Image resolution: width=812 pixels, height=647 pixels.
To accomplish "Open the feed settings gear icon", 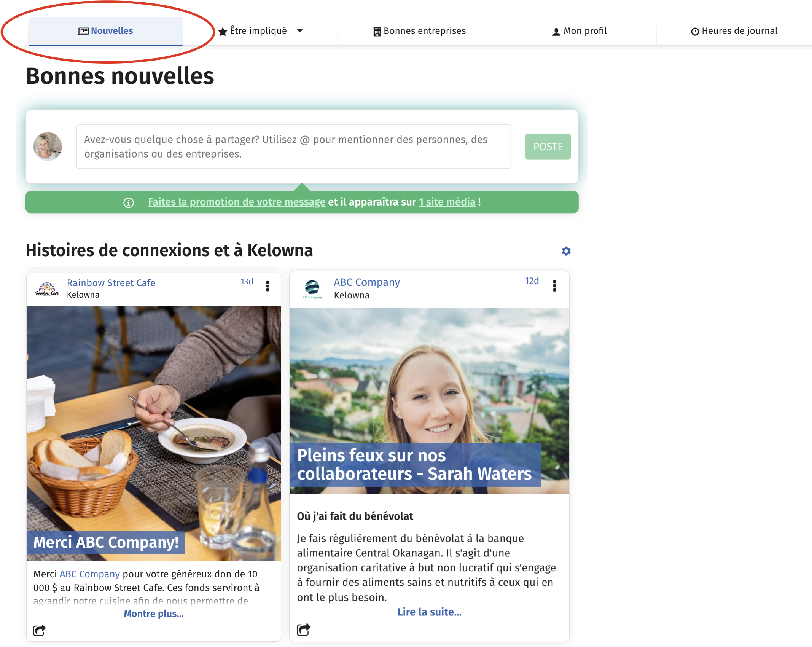I will [x=566, y=251].
